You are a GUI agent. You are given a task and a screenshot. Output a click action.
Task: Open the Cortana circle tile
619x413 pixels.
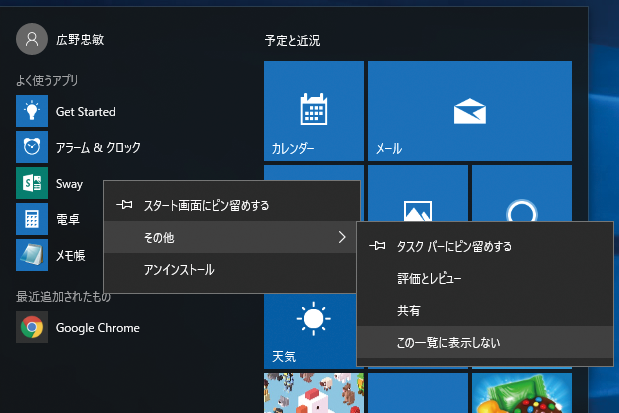pyautogui.click(x=522, y=193)
